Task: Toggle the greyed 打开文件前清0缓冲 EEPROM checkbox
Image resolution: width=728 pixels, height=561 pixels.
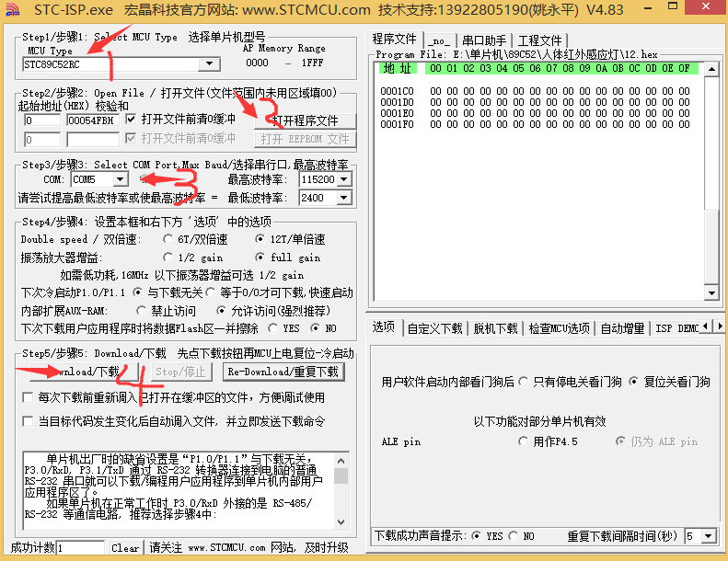Action: tap(132, 138)
